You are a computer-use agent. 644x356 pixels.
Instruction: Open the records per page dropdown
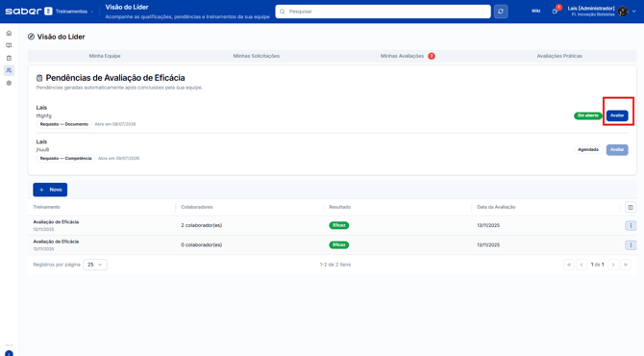pyautogui.click(x=95, y=265)
